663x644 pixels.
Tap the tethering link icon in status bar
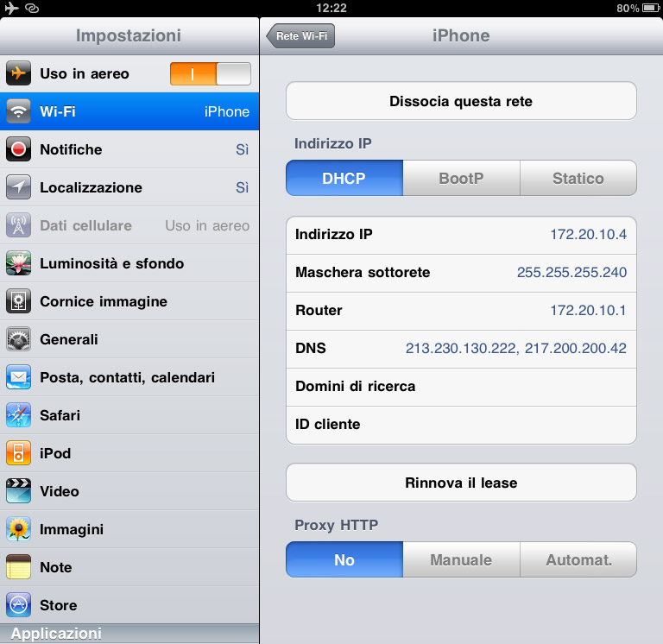coord(32,8)
